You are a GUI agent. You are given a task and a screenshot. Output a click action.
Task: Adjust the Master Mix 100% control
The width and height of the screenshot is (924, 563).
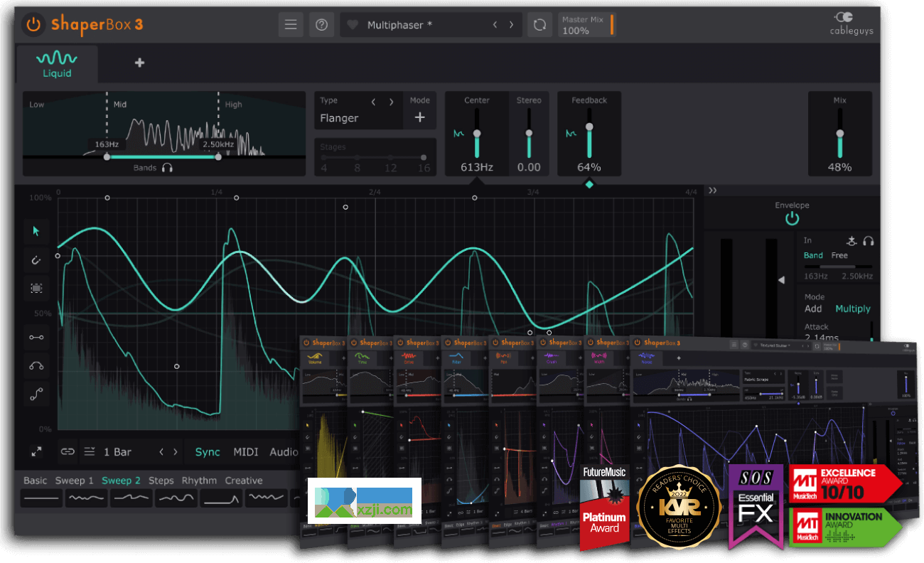tap(586, 25)
